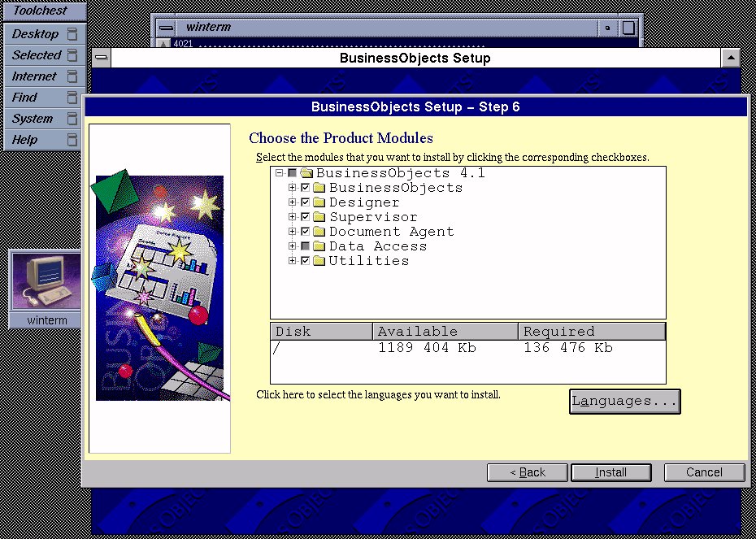756x539 pixels.
Task: Collapse the BusinessObjects 4.1 root node
Action: pyautogui.click(x=280, y=173)
